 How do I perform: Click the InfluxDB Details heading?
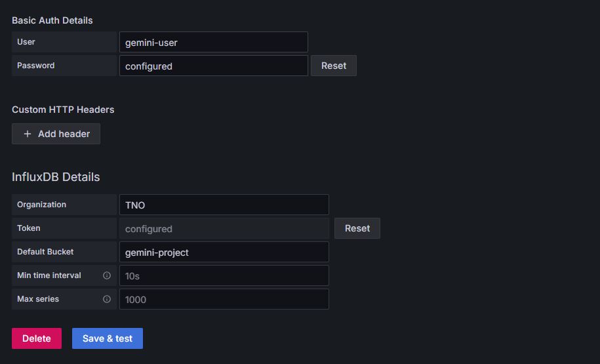56,177
